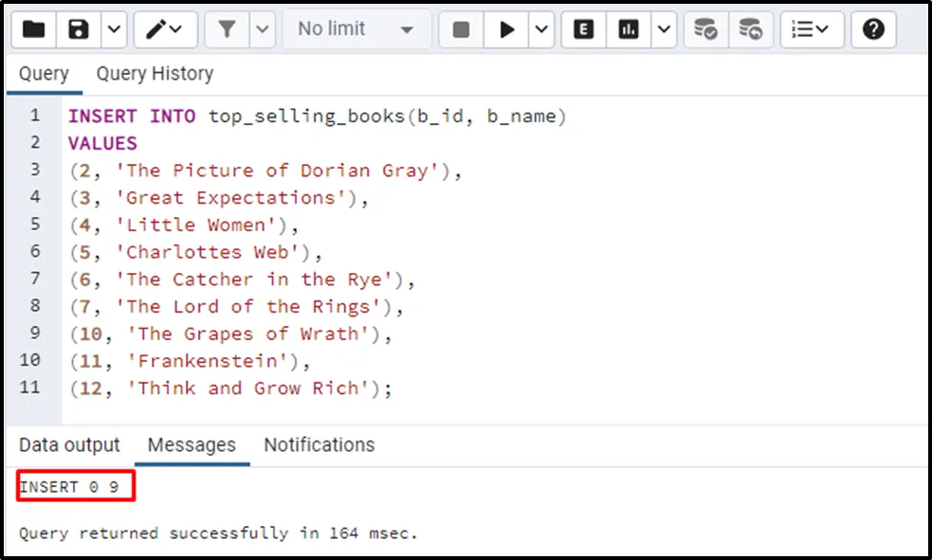Open the Macros list menu
Image resolution: width=932 pixels, height=560 pixels.
tap(811, 29)
